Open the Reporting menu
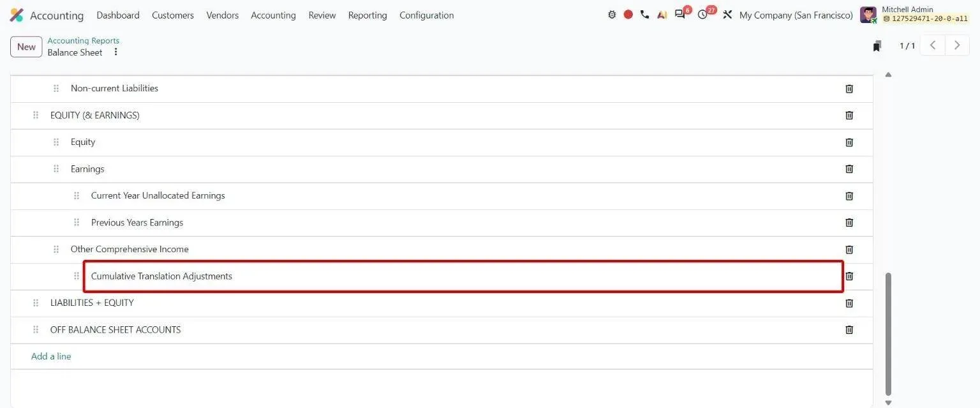The image size is (980, 408). 367,15
